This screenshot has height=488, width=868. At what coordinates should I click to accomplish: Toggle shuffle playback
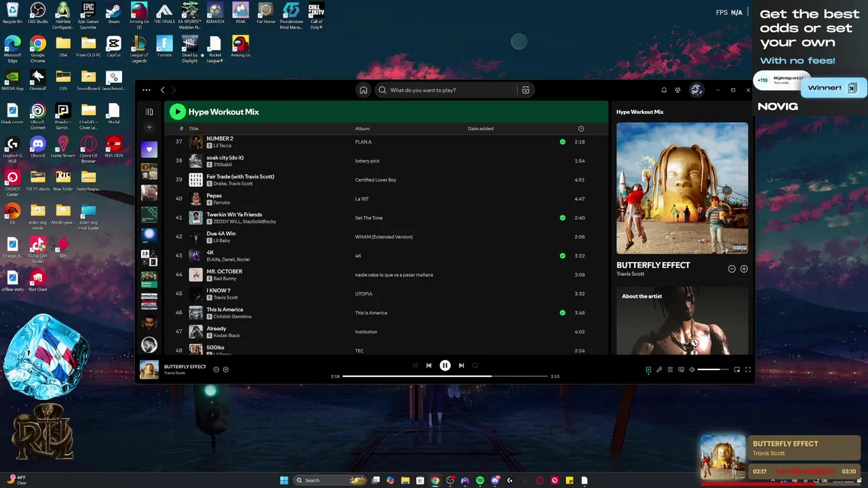coord(415,365)
